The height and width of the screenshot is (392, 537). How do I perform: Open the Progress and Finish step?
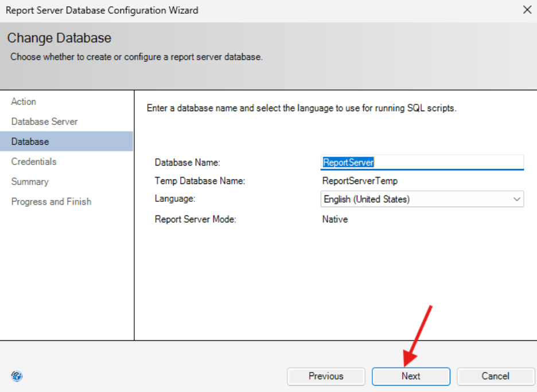[x=51, y=202]
